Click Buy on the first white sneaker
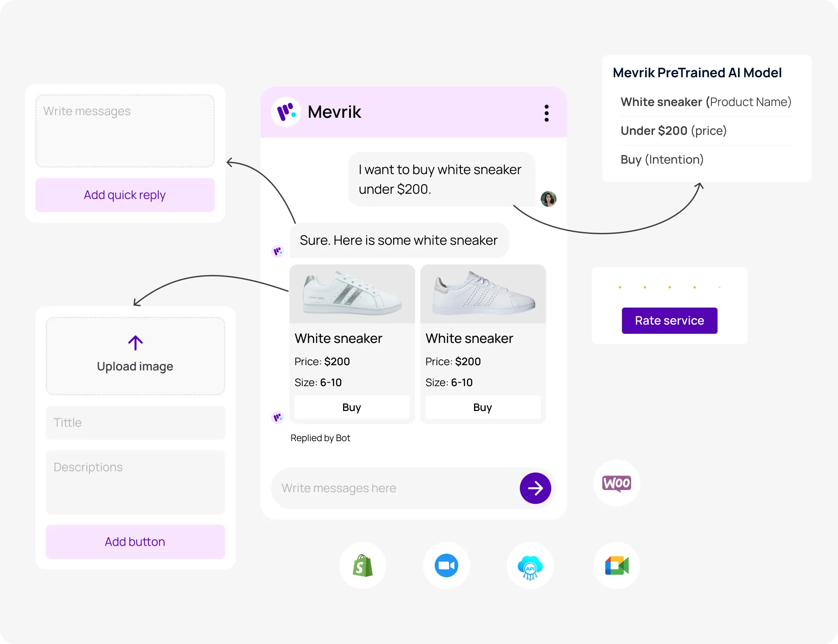Image resolution: width=838 pixels, height=644 pixels. pos(352,407)
